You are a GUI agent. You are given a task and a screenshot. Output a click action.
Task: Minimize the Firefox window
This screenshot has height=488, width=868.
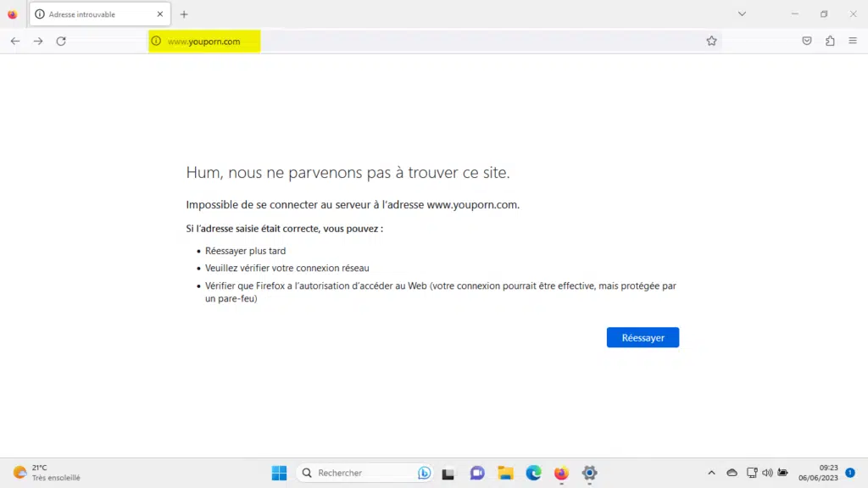point(795,14)
